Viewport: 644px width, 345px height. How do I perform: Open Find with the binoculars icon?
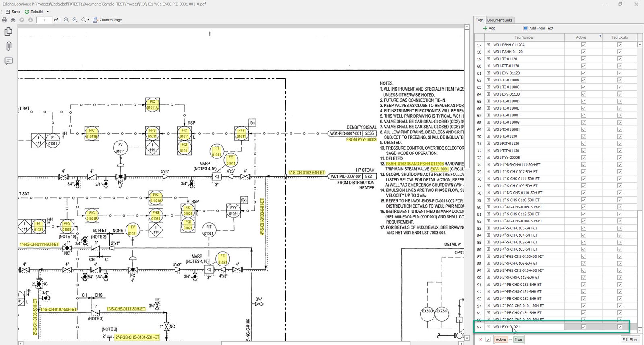tap(13, 20)
